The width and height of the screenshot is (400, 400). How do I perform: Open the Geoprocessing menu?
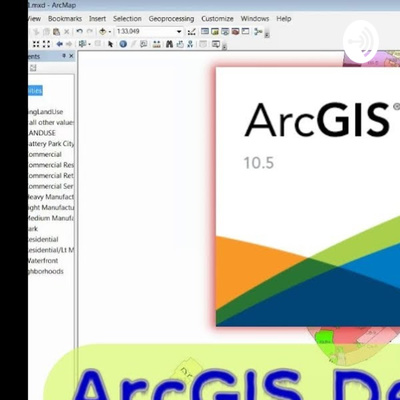(x=171, y=19)
